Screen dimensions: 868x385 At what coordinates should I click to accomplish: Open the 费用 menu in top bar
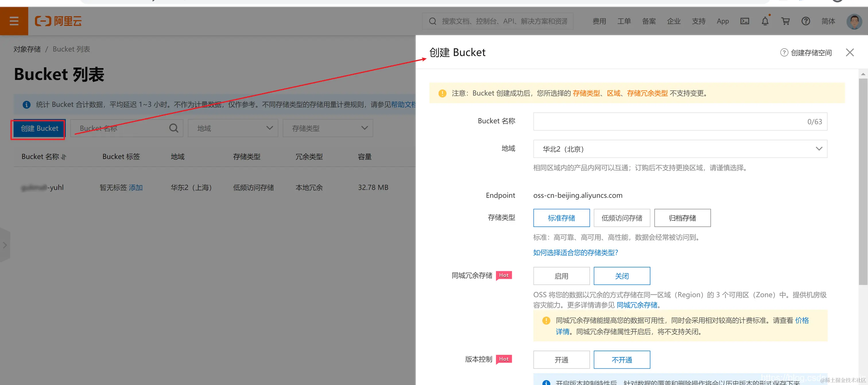[599, 21]
